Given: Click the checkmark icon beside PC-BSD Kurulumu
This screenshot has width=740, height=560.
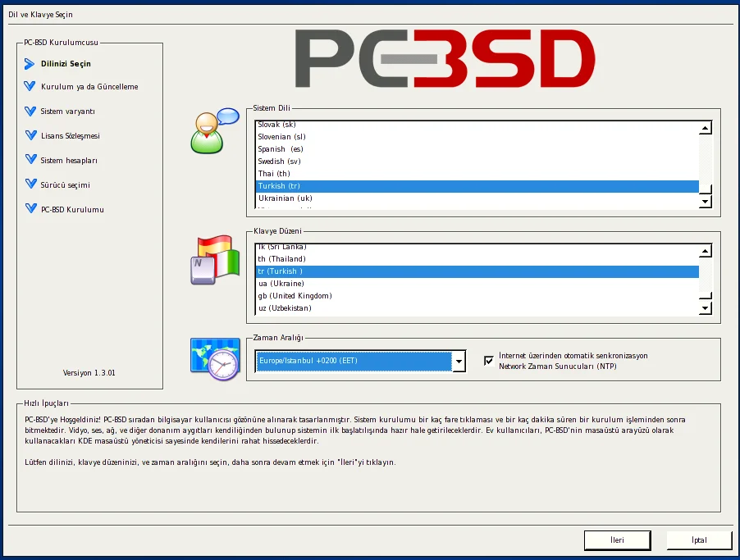Looking at the screenshot, I should click(x=30, y=208).
